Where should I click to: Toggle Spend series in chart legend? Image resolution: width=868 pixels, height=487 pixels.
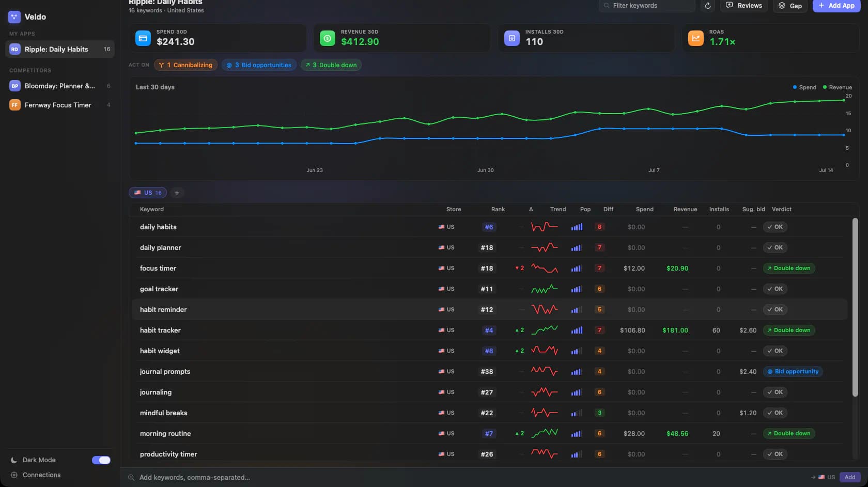804,87
